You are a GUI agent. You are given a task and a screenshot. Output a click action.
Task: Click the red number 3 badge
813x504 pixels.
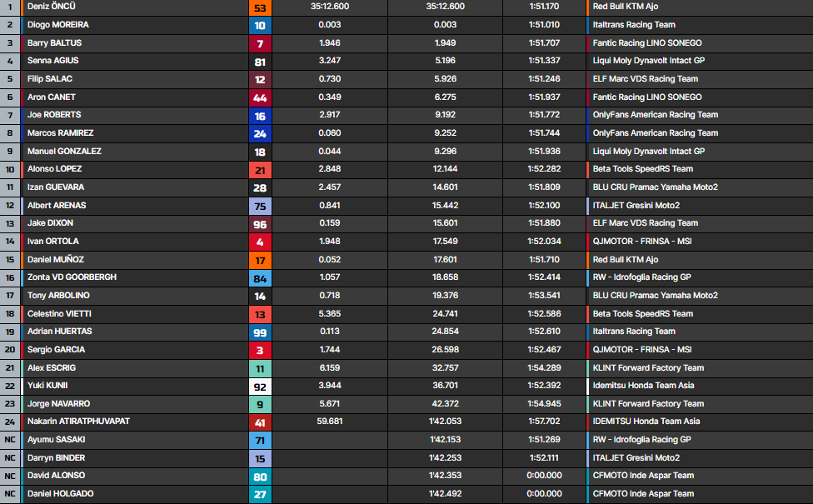(x=260, y=350)
